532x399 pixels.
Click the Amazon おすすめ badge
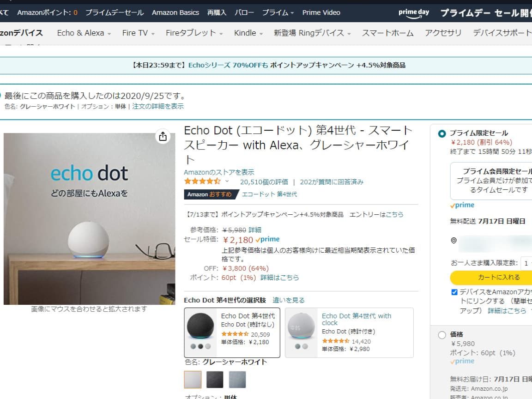[x=210, y=194]
